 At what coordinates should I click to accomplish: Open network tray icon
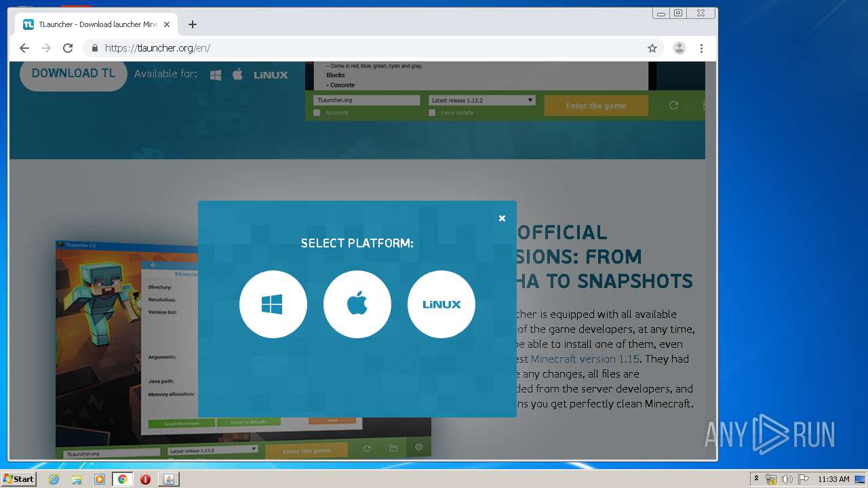pyautogui.click(x=771, y=479)
